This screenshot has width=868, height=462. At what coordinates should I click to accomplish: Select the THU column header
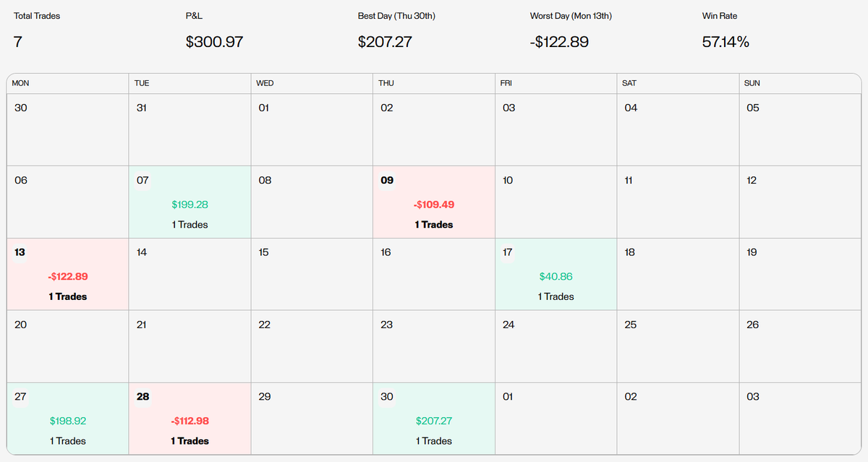point(386,83)
